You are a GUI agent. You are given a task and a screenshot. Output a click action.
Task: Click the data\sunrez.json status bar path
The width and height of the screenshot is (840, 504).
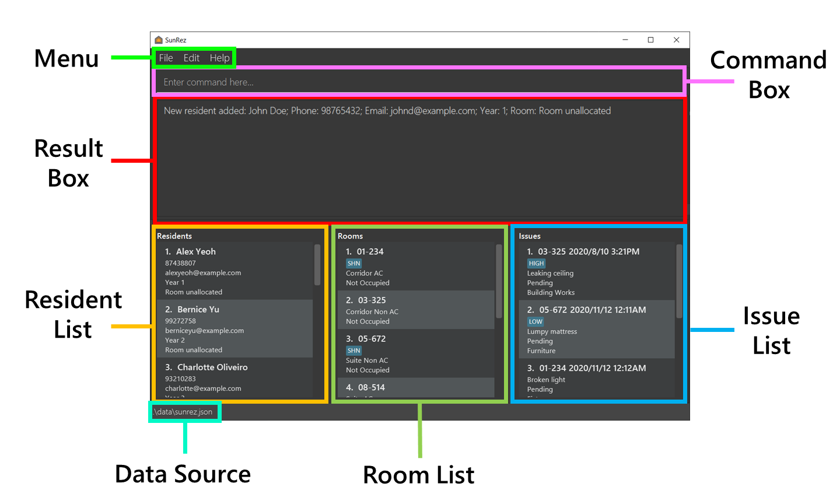pos(183,412)
